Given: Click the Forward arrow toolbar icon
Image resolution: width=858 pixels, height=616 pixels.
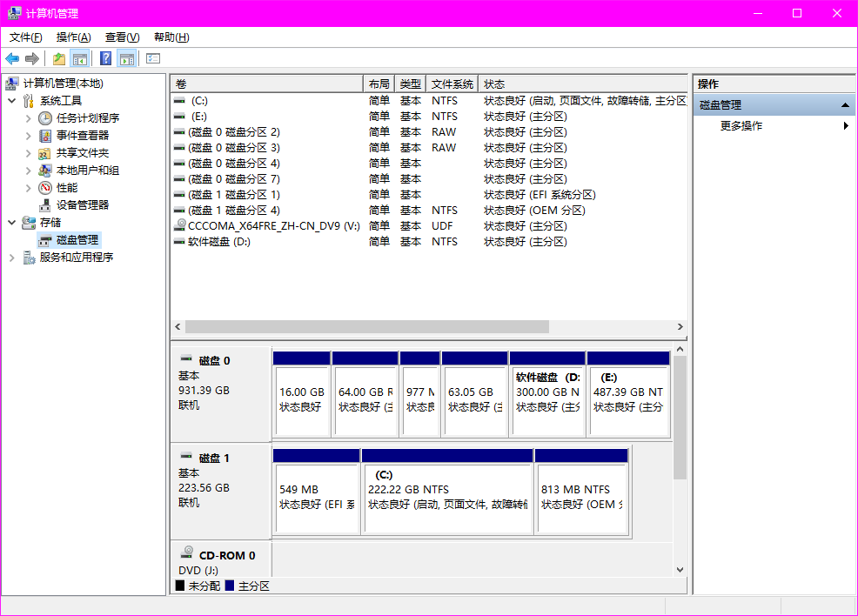Looking at the screenshot, I should (32, 58).
